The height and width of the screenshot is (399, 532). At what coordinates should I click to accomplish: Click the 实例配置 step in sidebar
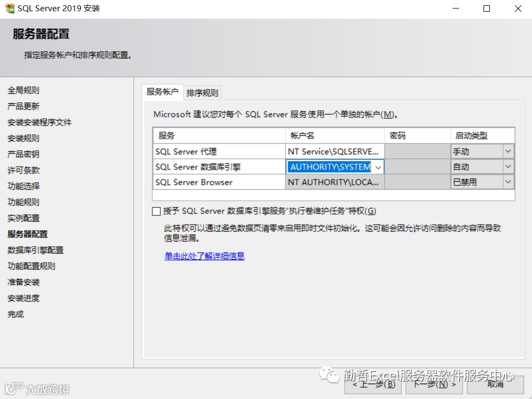(x=23, y=218)
